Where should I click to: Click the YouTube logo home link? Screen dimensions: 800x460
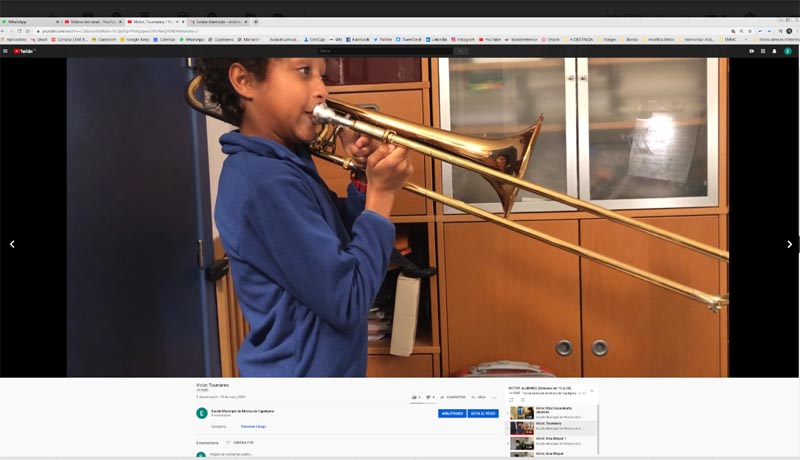coord(24,51)
